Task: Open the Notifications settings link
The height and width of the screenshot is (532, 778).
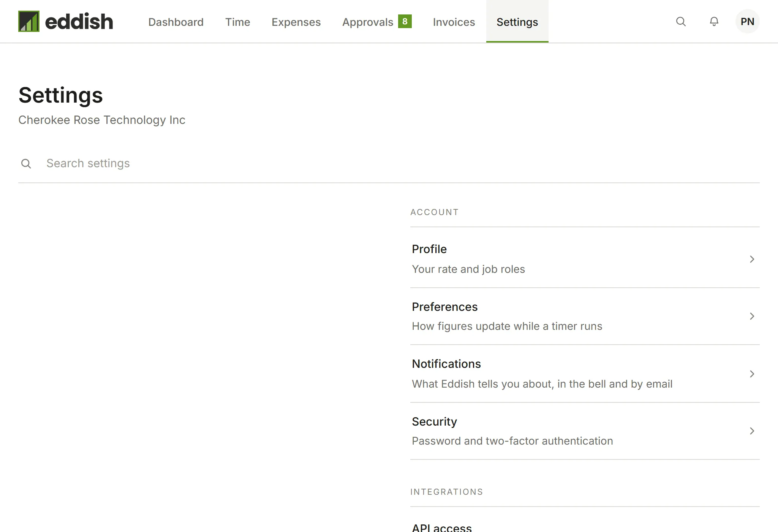Action: pyautogui.click(x=585, y=374)
